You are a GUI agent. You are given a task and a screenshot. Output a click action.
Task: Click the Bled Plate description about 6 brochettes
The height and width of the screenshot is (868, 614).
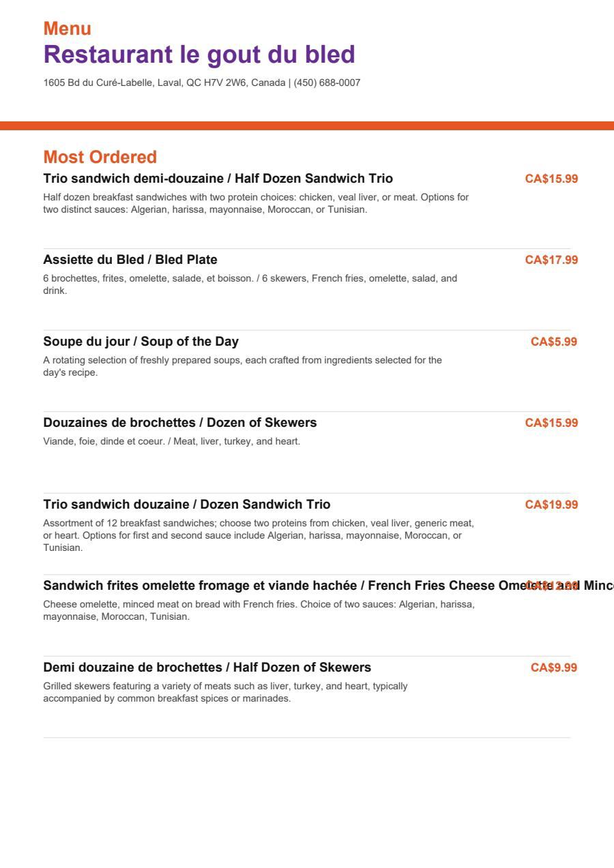pyautogui.click(x=250, y=284)
